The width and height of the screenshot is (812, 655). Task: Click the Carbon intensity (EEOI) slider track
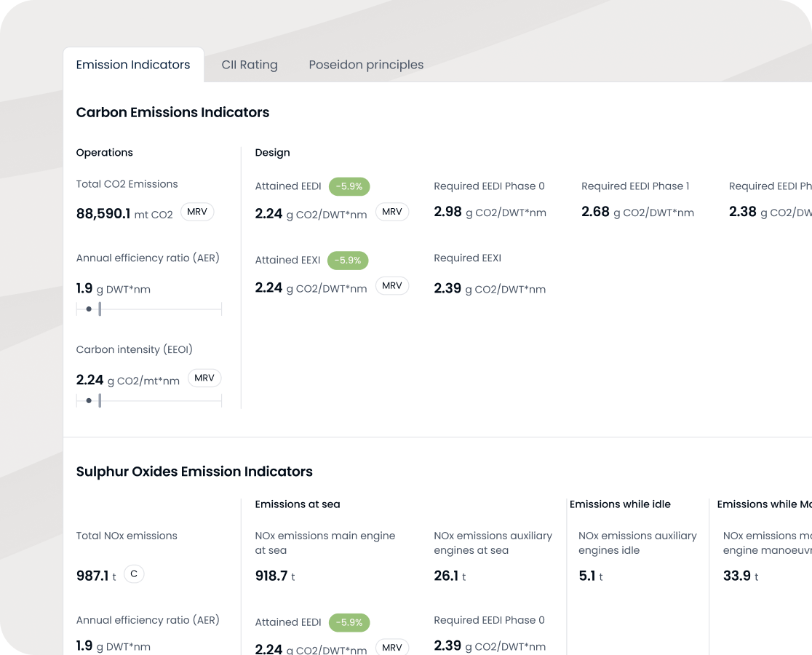(148, 401)
